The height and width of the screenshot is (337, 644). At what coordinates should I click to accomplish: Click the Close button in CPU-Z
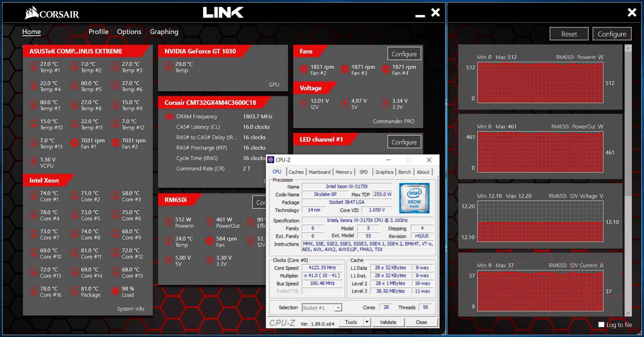421,322
